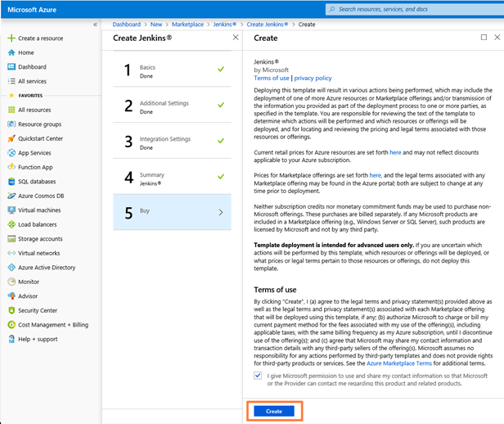This screenshot has height=424, width=504.
Task: Focus the Search resources, services, and docs field
Action: [415, 9]
